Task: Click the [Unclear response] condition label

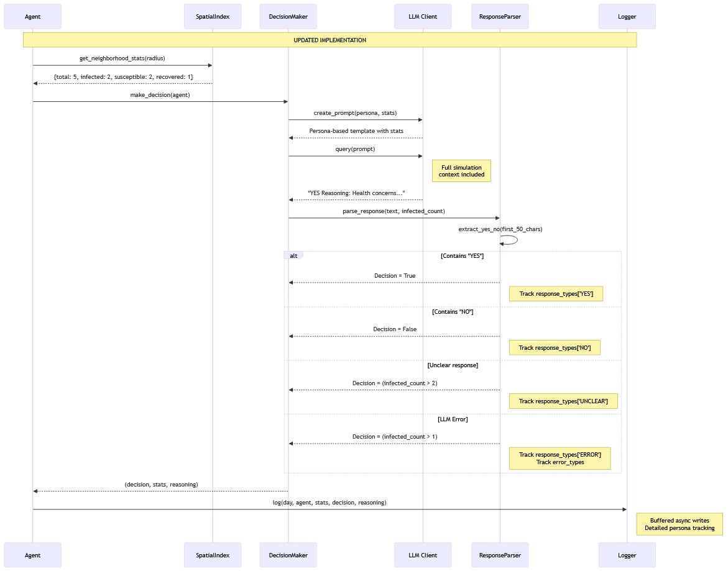Action: (453, 365)
